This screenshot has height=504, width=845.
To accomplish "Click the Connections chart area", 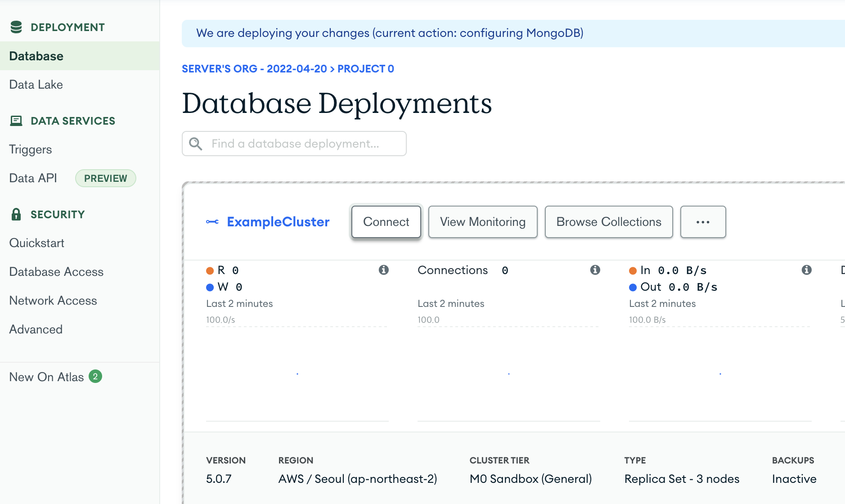I will 509,373.
